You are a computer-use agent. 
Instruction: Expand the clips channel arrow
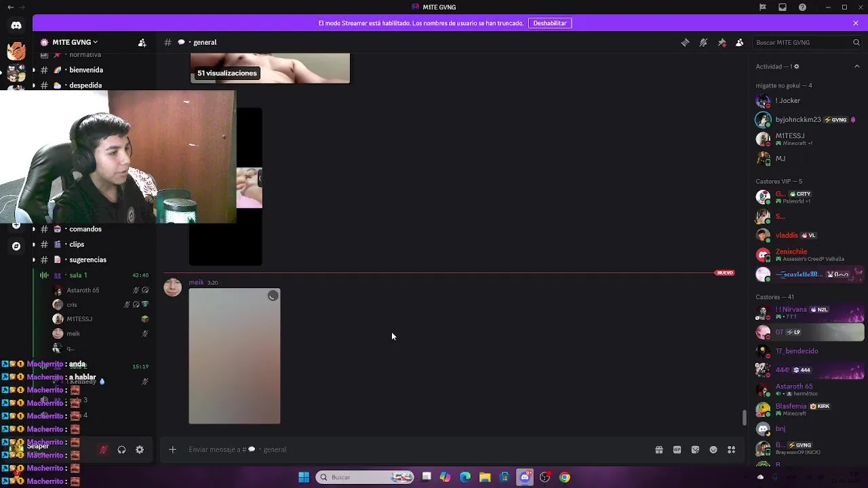[x=34, y=245]
